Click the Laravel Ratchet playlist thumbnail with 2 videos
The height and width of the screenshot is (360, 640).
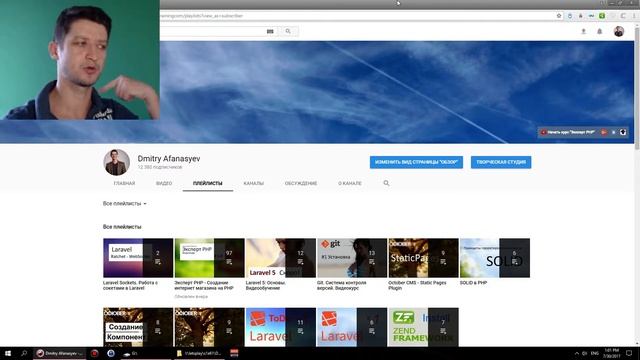(138, 258)
